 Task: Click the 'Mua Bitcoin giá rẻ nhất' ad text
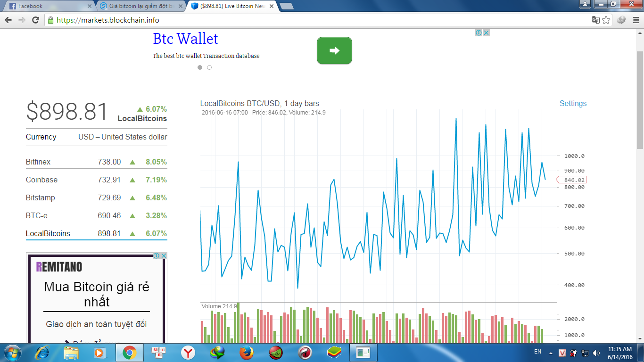97,294
